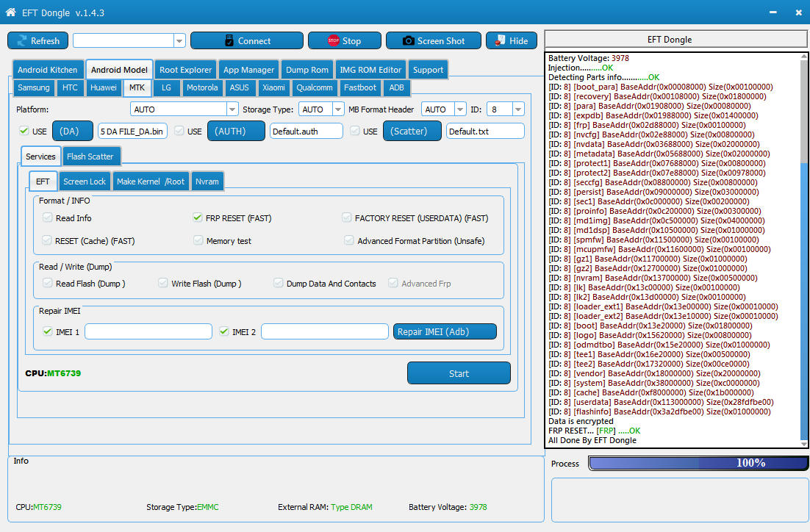Click the (AUTH) file button
This screenshot has height=532, width=810.
(x=236, y=132)
